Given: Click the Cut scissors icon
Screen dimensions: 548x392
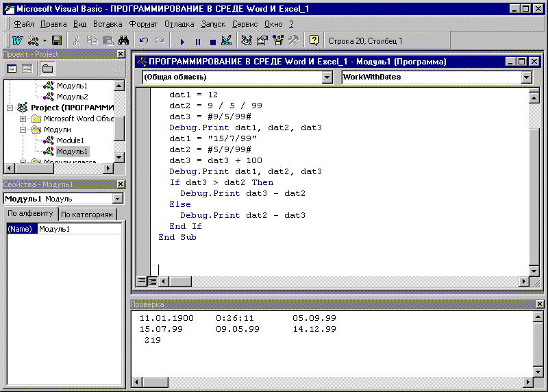Looking at the screenshot, I should [76, 41].
